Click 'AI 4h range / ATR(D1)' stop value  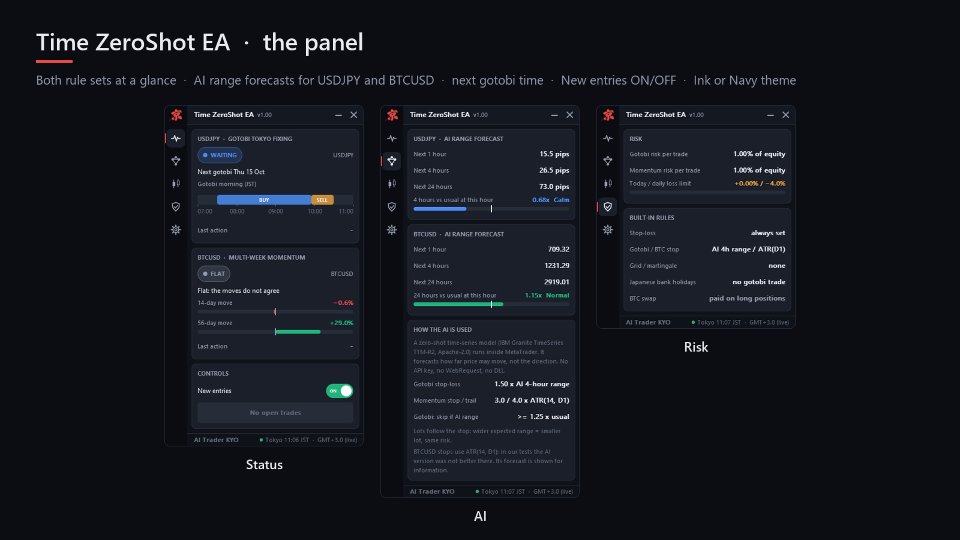[x=749, y=249]
